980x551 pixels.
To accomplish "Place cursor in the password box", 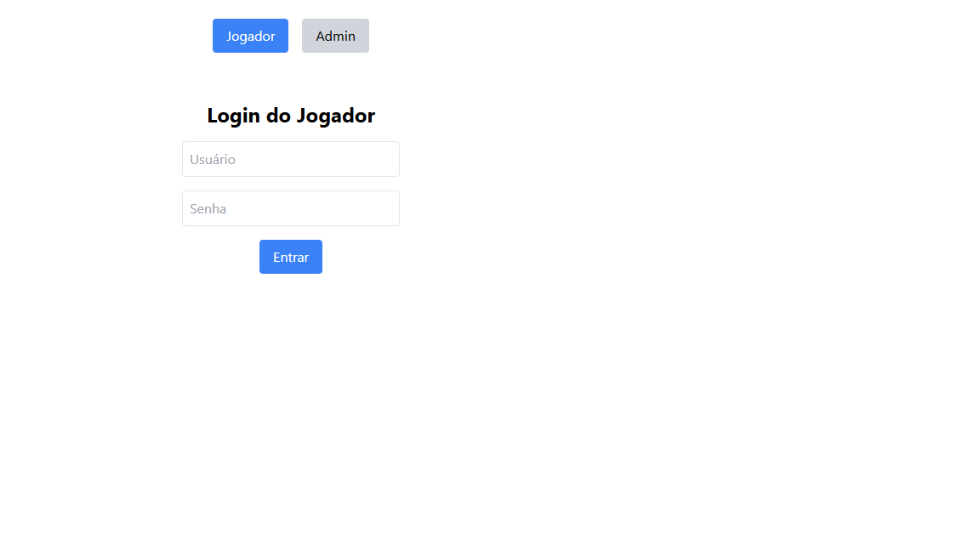I will click(291, 208).
